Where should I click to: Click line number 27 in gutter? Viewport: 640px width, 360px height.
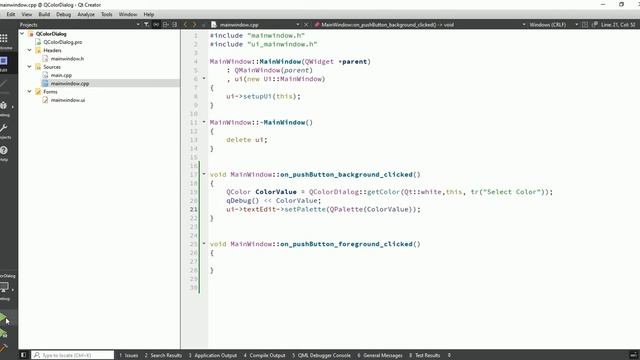click(194, 261)
